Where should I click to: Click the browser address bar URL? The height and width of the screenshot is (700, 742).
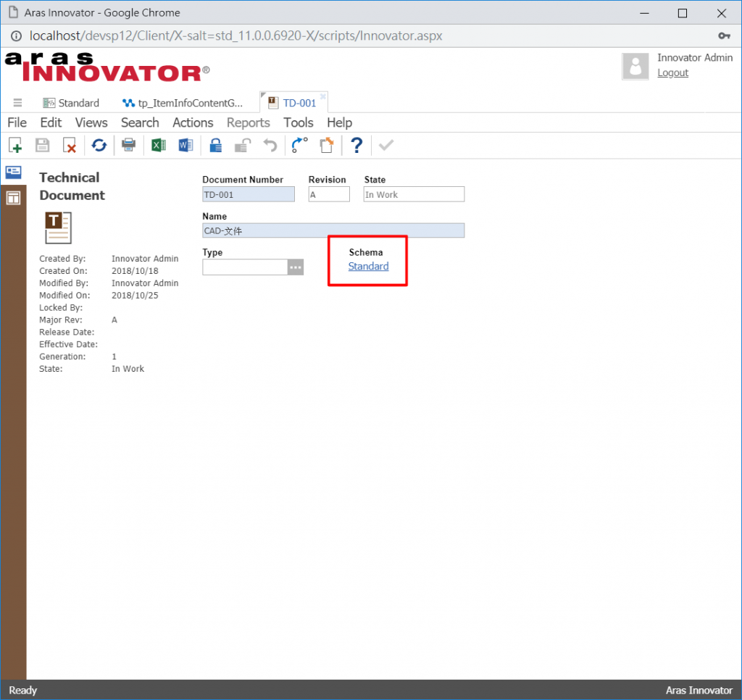(x=235, y=36)
